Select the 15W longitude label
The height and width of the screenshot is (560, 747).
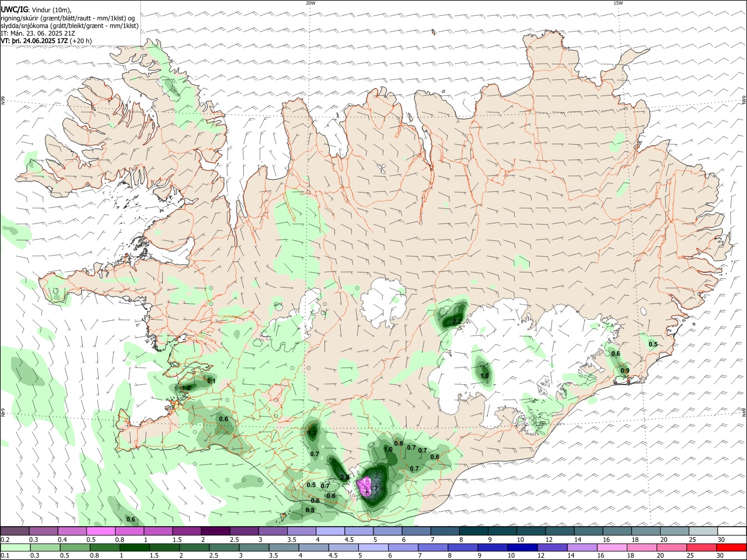[x=618, y=3]
